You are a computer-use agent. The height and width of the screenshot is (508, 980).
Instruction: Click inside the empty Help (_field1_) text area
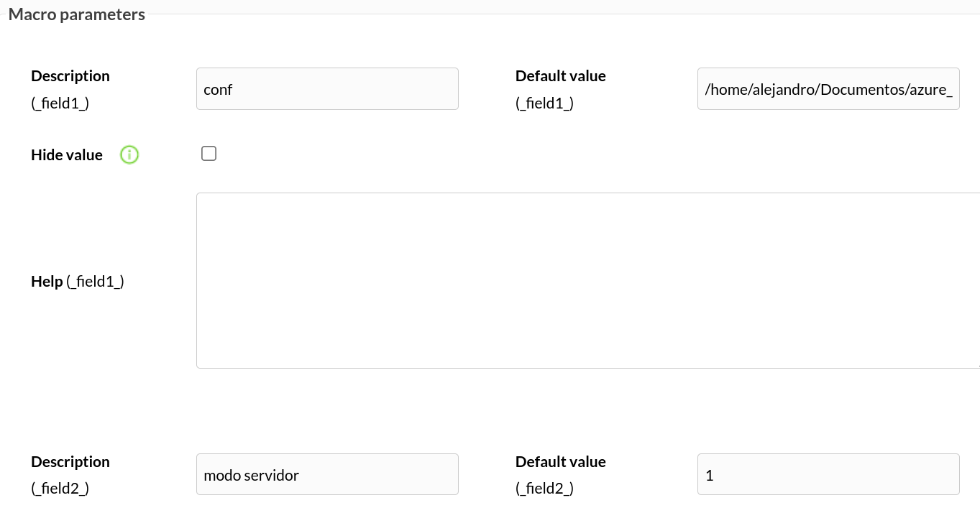(588, 280)
